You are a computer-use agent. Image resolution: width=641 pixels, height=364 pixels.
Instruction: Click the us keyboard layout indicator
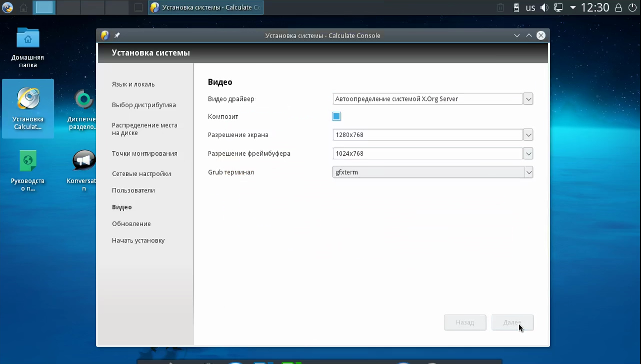(530, 7)
